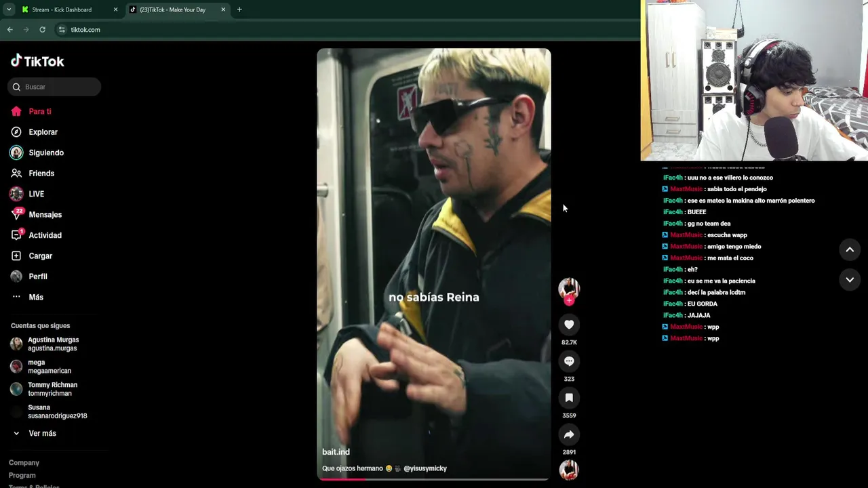This screenshot has width=868, height=488.
Task: Expand Ver más followed accounts
Action: click(x=34, y=433)
